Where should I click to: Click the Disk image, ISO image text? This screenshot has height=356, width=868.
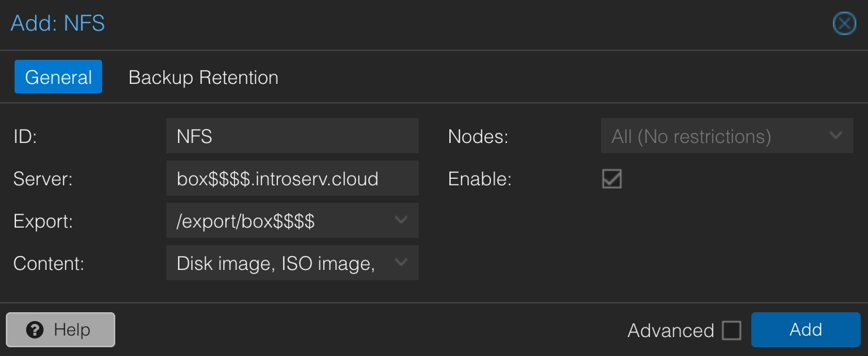[x=276, y=263]
